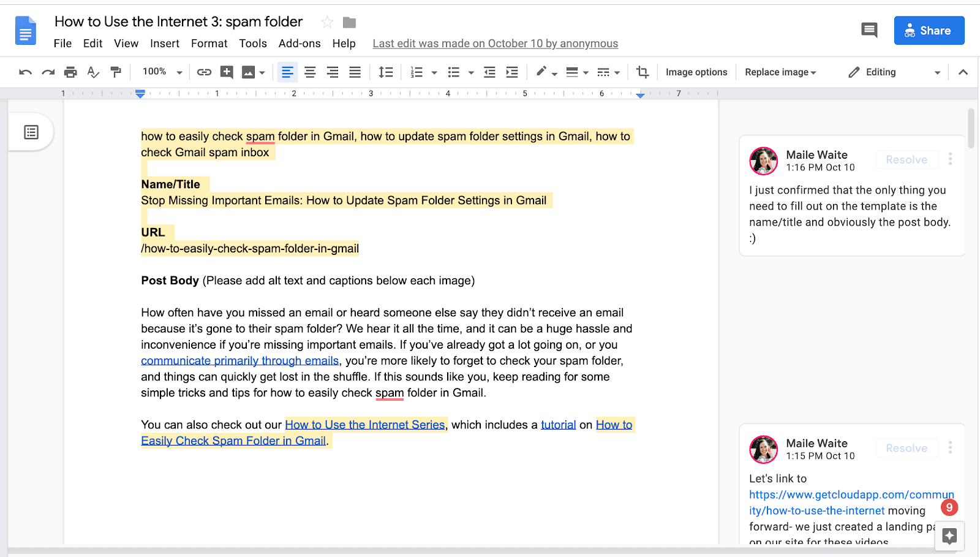Decrease the indent level

[x=489, y=72]
